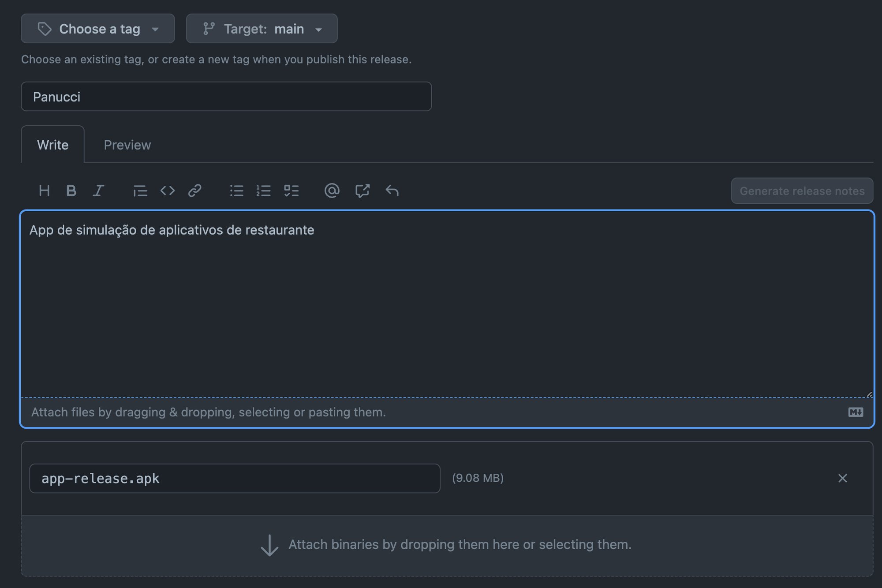Image resolution: width=882 pixels, height=588 pixels.
Task: Apply bold formatting
Action: [x=71, y=191]
